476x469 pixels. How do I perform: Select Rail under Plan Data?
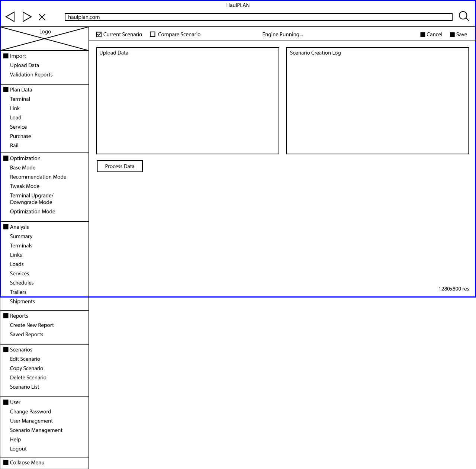(x=14, y=145)
